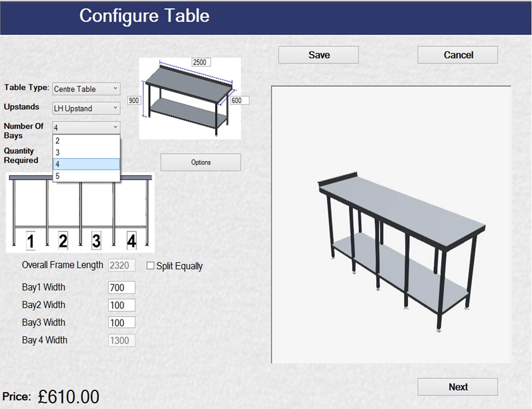
Task: Click the Bay2 Width input field
Action: click(121, 306)
